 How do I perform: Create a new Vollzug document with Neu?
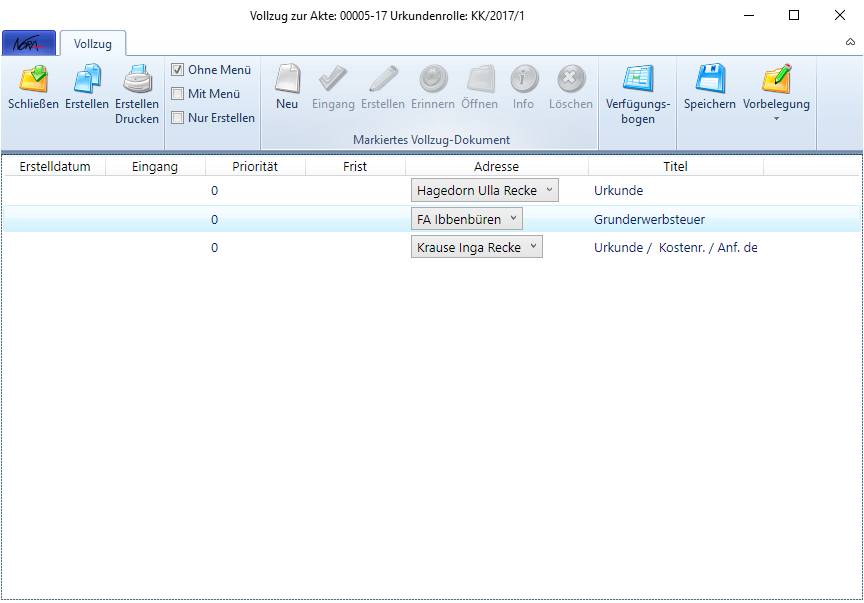click(287, 80)
